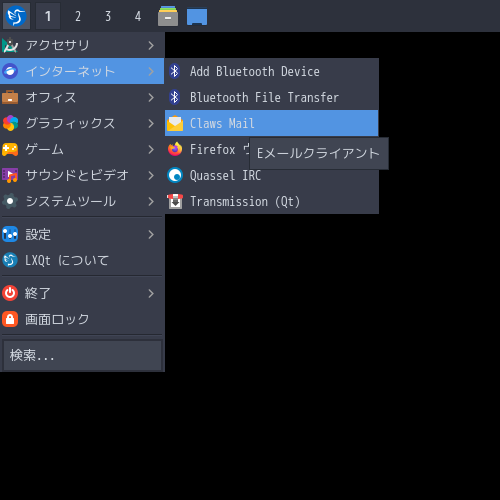Launch Transmission (Qt)

coord(272,201)
